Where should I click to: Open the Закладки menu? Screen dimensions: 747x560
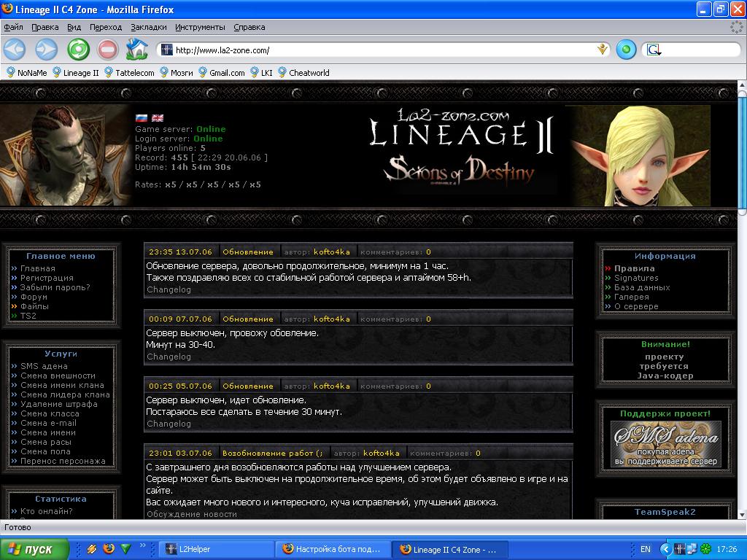click(x=149, y=27)
